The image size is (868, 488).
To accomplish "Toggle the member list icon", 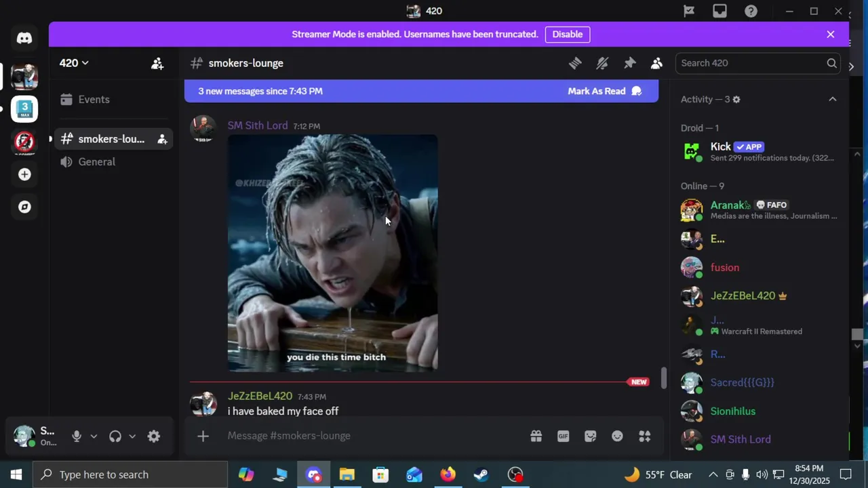I will click(656, 63).
